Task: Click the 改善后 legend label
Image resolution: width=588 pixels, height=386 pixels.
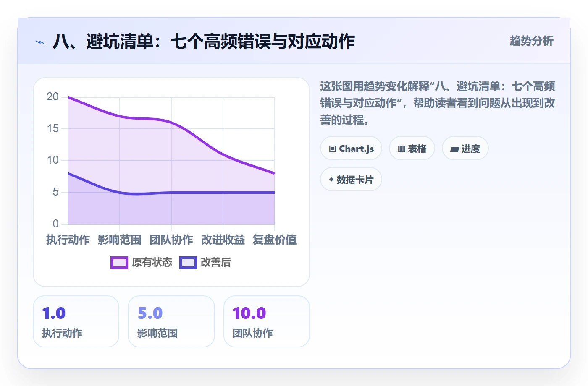Action: pos(216,263)
